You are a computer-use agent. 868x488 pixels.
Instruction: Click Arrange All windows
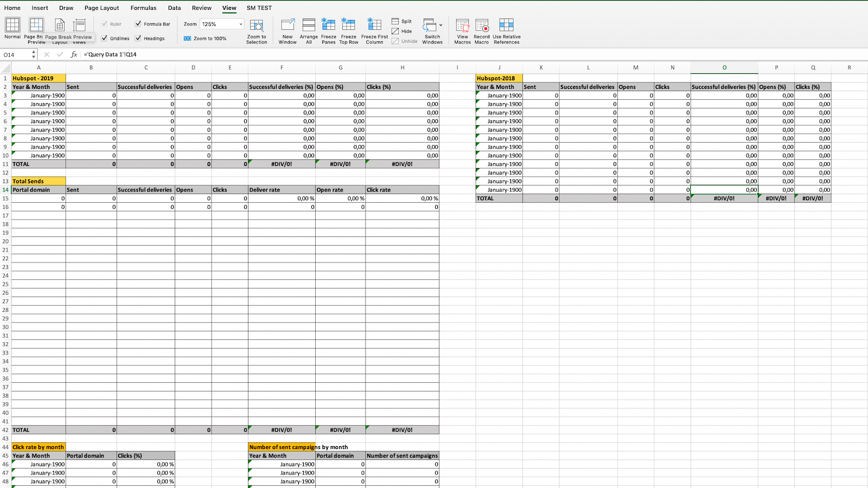click(309, 30)
